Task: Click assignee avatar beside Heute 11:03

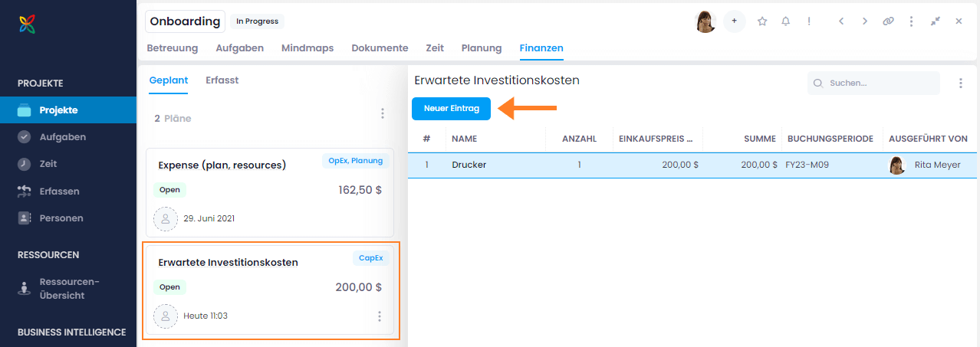Action: click(166, 316)
